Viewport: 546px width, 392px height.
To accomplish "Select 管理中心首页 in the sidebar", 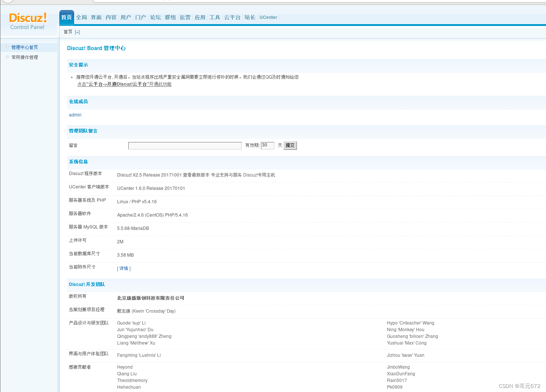I will click(25, 47).
